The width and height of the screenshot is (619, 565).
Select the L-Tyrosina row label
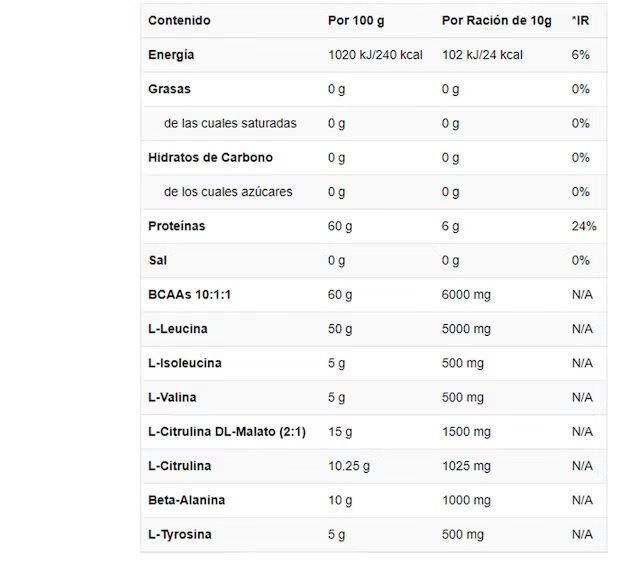tap(180, 534)
